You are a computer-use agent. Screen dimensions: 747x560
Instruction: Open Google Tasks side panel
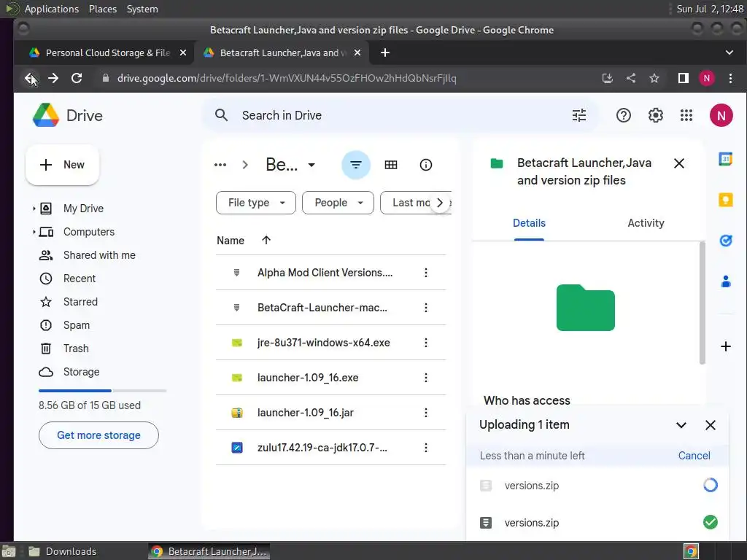click(725, 241)
